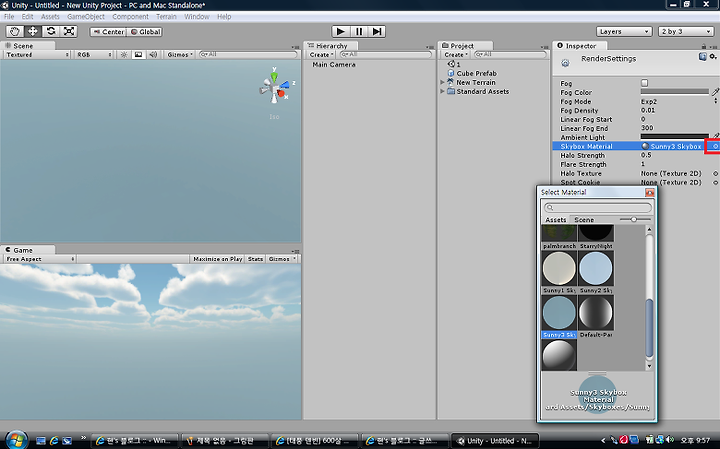Adjust the thumbnail size slider
Viewport: 720px width, 449px height.
pyautogui.click(x=635, y=219)
